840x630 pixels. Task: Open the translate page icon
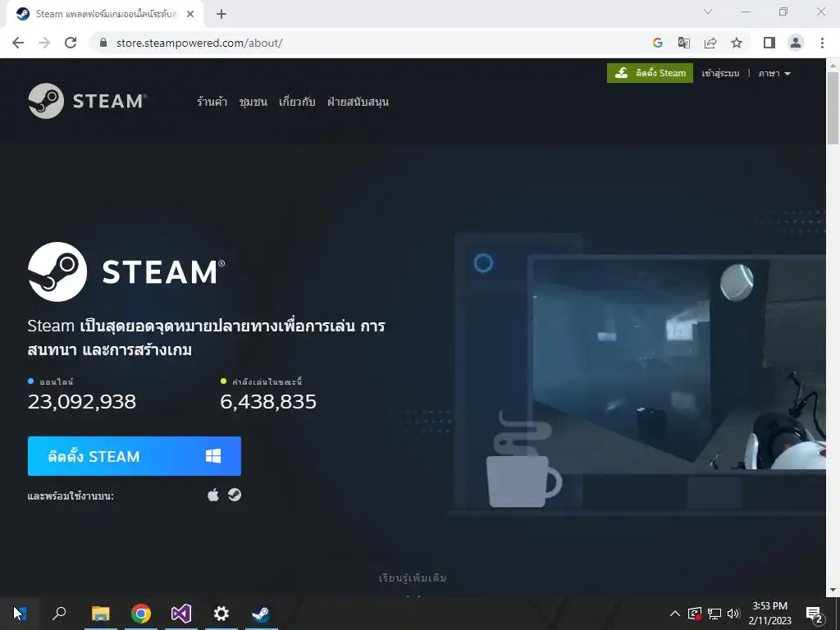(683, 43)
